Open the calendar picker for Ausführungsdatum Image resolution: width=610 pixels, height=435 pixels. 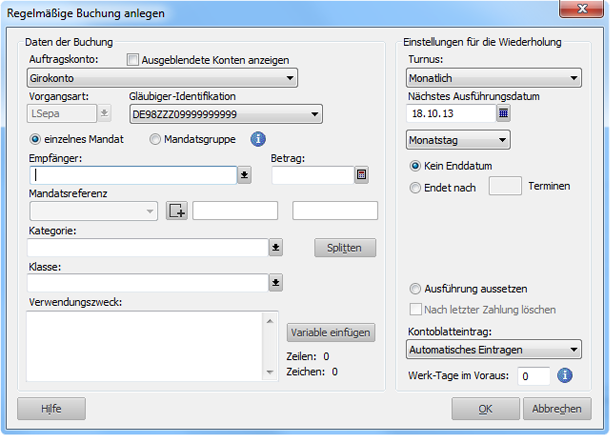[x=503, y=113]
